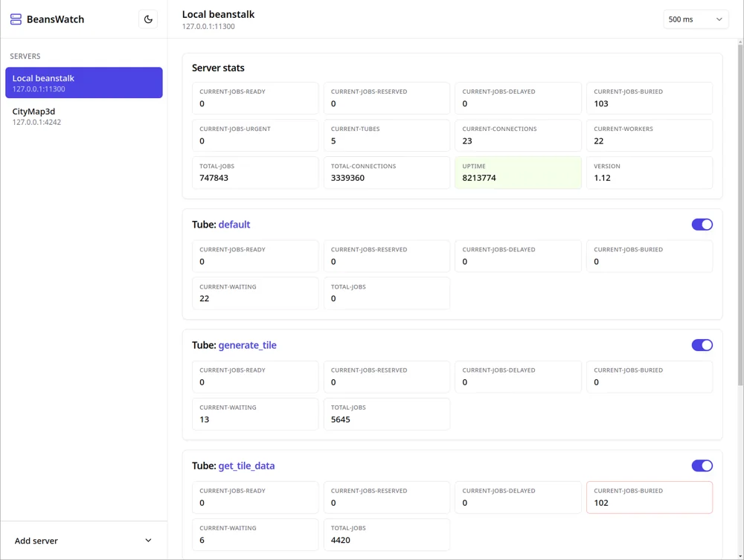Image resolution: width=744 pixels, height=560 pixels.
Task: Click the Server stats heading
Action: tap(218, 68)
